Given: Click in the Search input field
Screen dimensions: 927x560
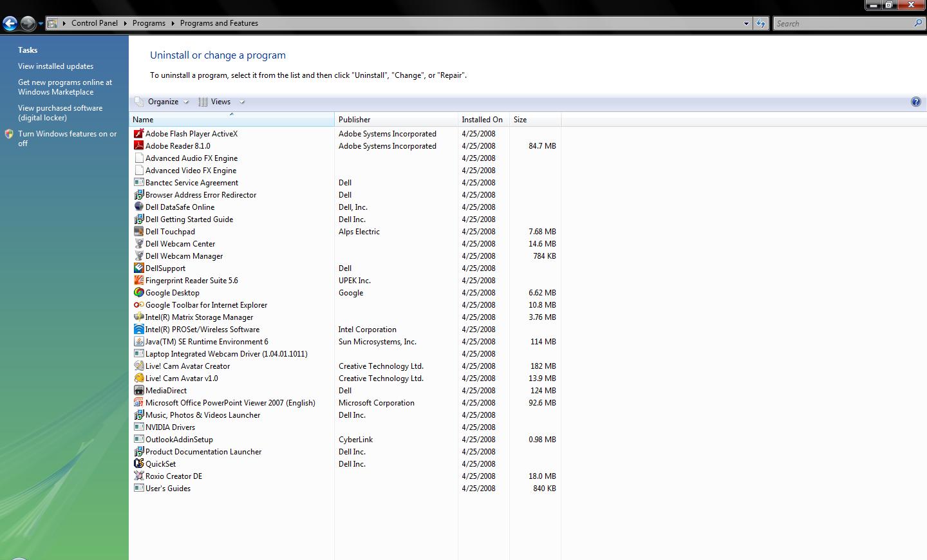Looking at the screenshot, I should 843,23.
